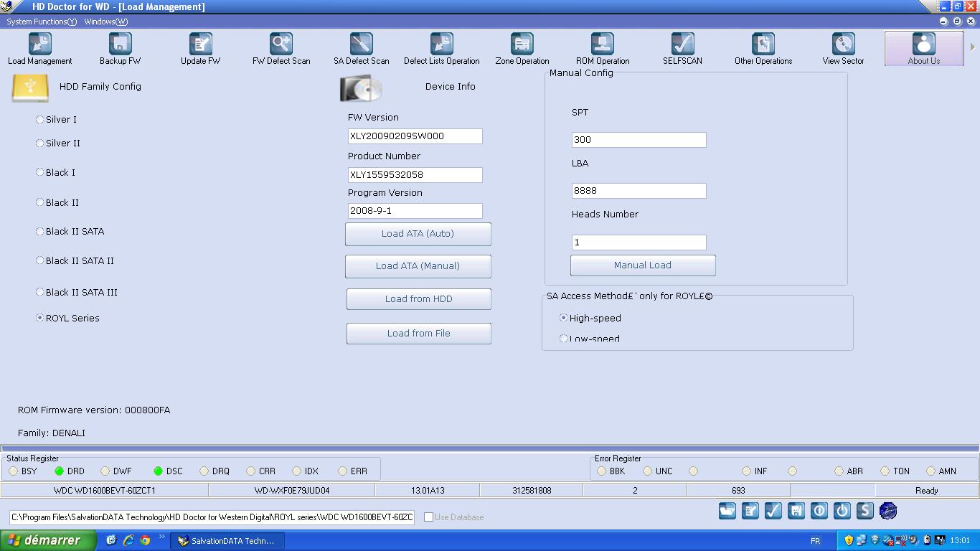
Task: Click the yellow folder HDD Family Config icon
Action: point(30,88)
